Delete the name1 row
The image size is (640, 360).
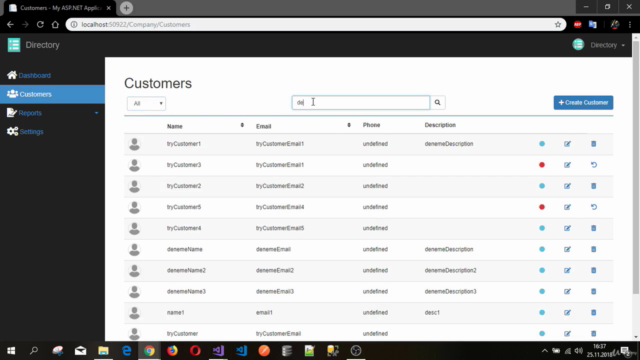tap(593, 312)
